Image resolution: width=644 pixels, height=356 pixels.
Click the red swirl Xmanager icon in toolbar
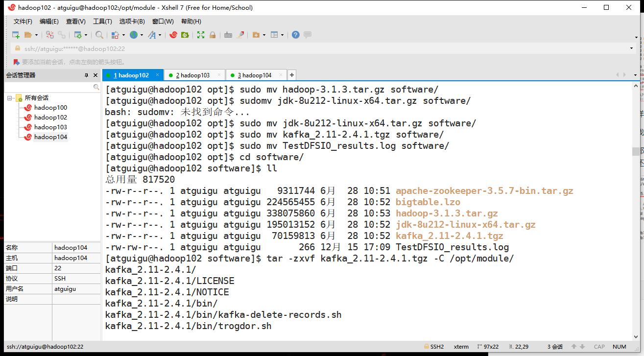coord(173,35)
